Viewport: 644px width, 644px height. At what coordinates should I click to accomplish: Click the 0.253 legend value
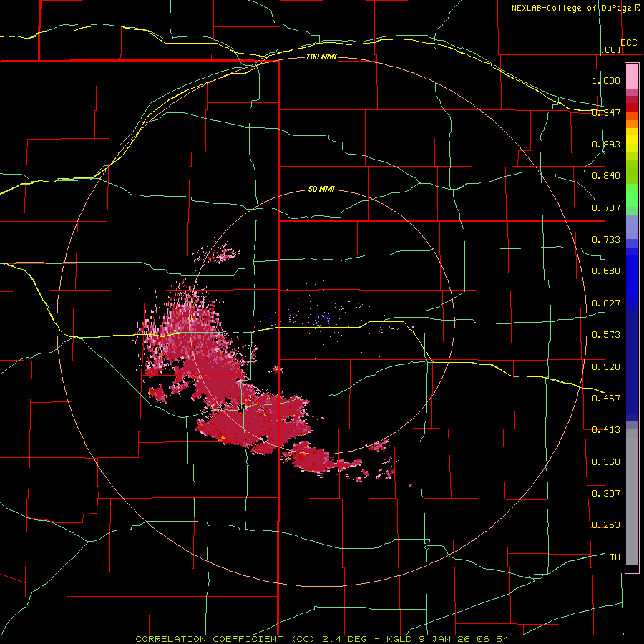pyautogui.click(x=606, y=525)
